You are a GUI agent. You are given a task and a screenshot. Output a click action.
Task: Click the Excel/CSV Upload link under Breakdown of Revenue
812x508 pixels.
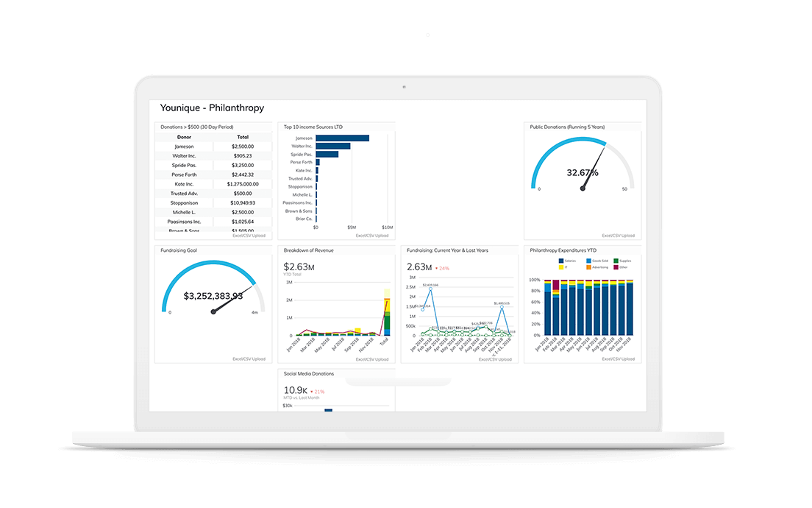pos(374,359)
